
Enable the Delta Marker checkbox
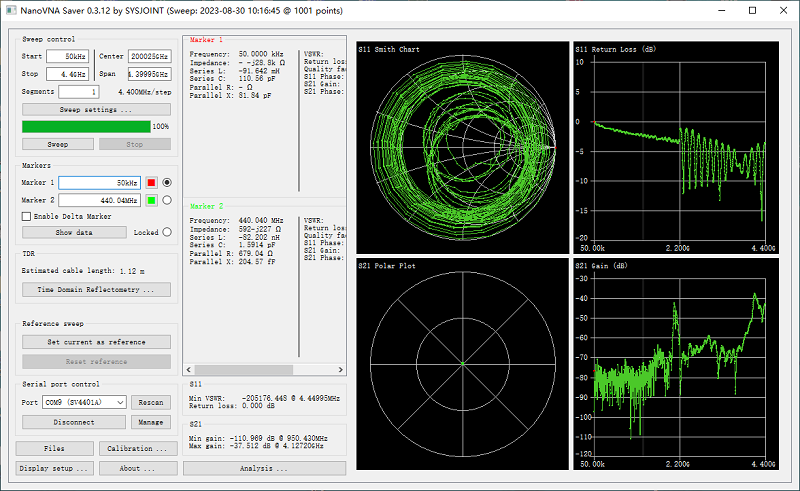27,216
